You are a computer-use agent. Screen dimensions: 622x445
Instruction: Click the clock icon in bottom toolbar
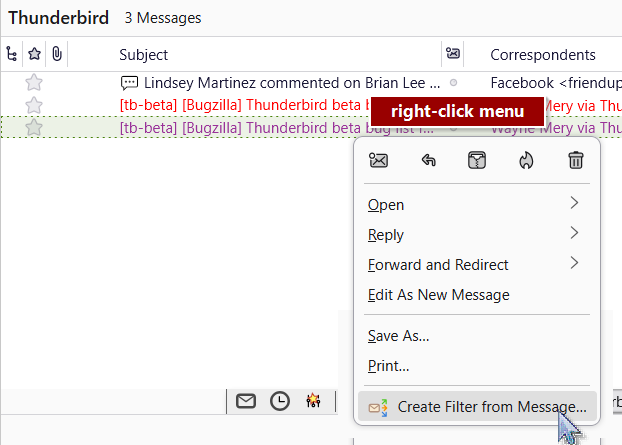(280, 401)
